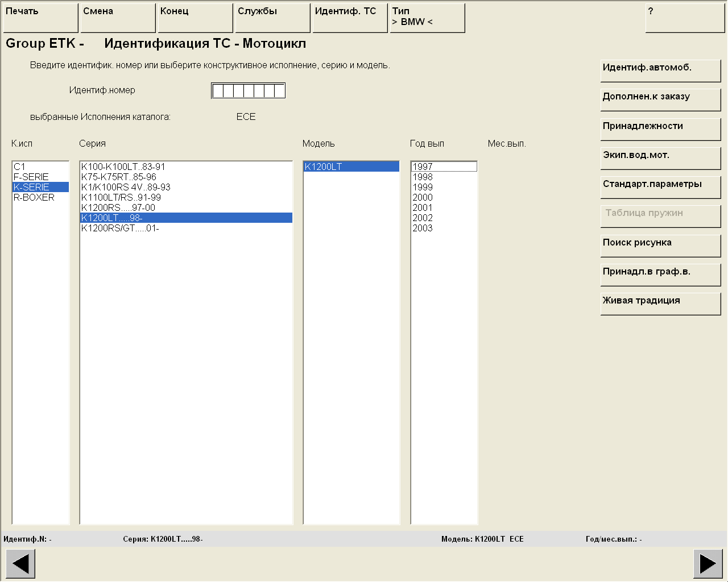Select year 1997
Screen dimensions: 728x582
point(444,167)
